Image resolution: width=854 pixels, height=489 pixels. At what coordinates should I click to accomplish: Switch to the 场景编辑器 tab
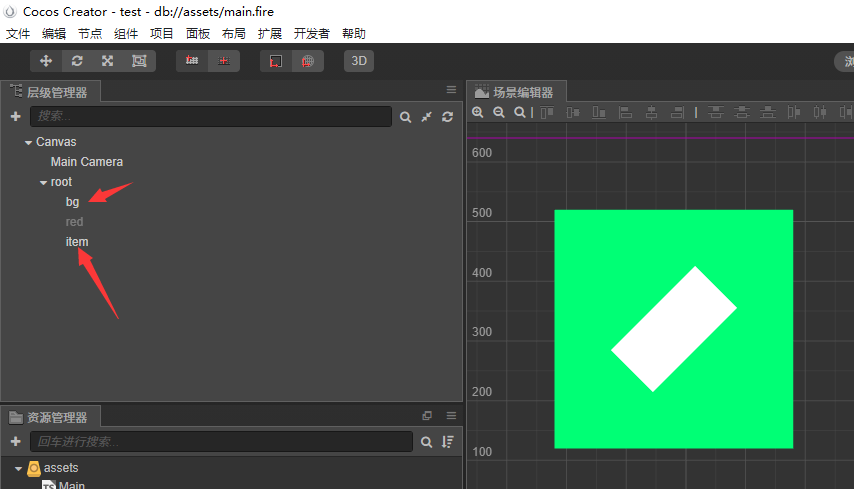coord(516,92)
